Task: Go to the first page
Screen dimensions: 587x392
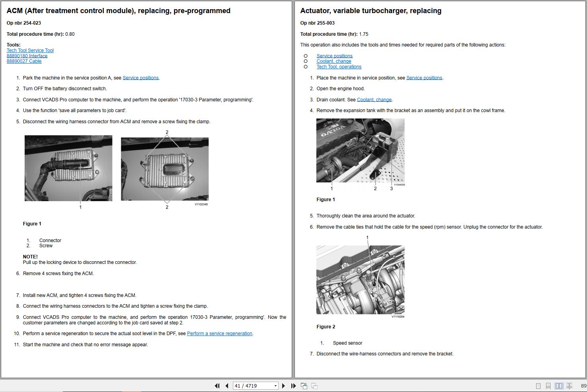Action: coord(217,386)
